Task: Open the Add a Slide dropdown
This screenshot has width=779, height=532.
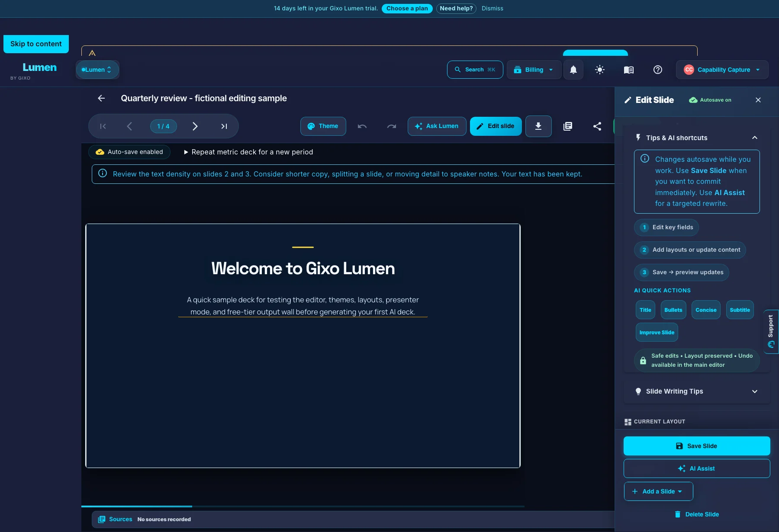Action: pyautogui.click(x=658, y=491)
